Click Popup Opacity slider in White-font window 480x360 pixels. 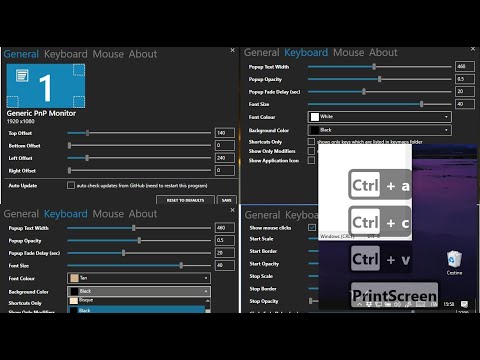(x=379, y=79)
